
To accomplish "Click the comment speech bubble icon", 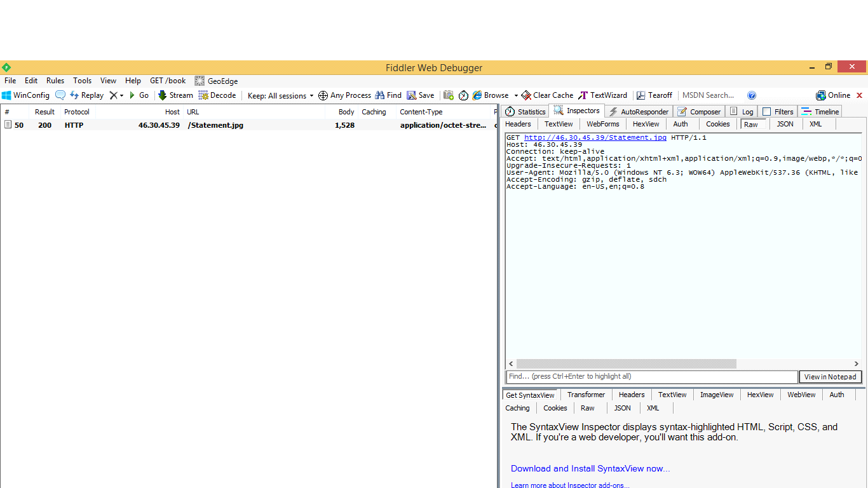I will click(60, 95).
